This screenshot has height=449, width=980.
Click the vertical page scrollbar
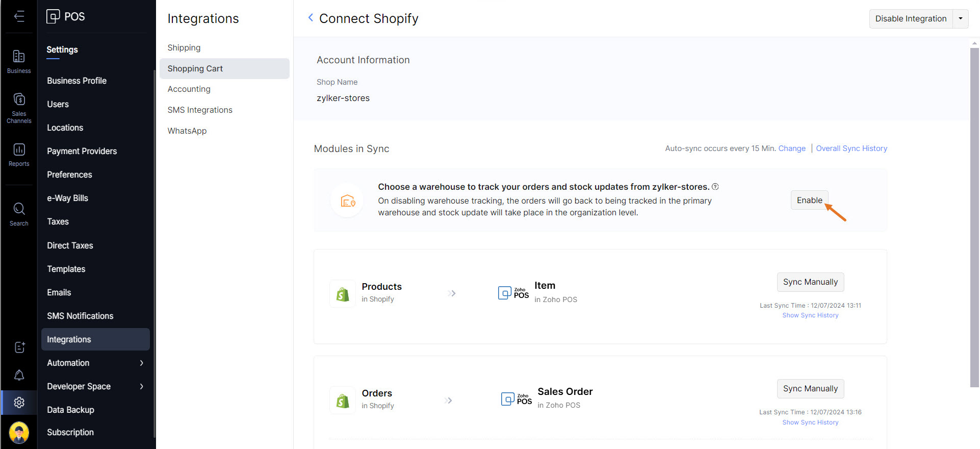pyautogui.click(x=974, y=214)
